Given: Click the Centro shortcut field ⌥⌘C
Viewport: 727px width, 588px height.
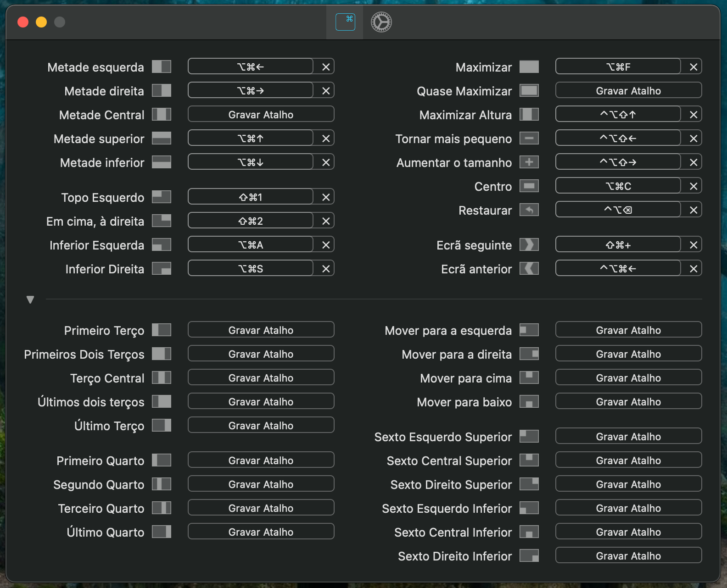Looking at the screenshot, I should click(x=618, y=186).
